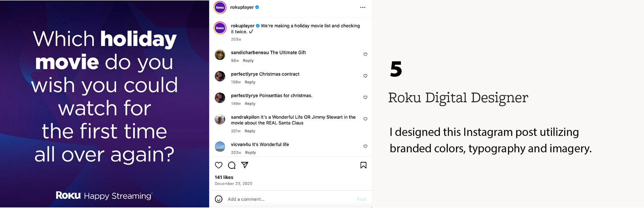The image size is (644, 209).
Task: Open comments via the speech bubble icon
Action: (232, 165)
